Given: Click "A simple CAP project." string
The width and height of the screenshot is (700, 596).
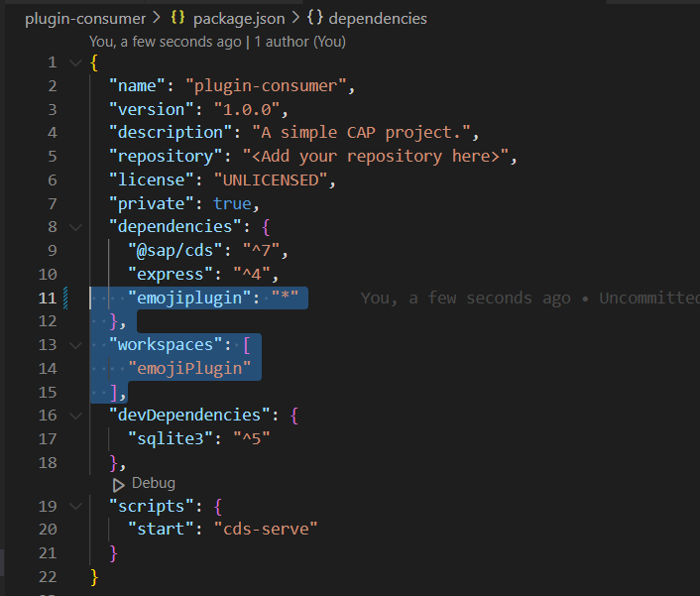Looking at the screenshot, I should (x=362, y=133).
